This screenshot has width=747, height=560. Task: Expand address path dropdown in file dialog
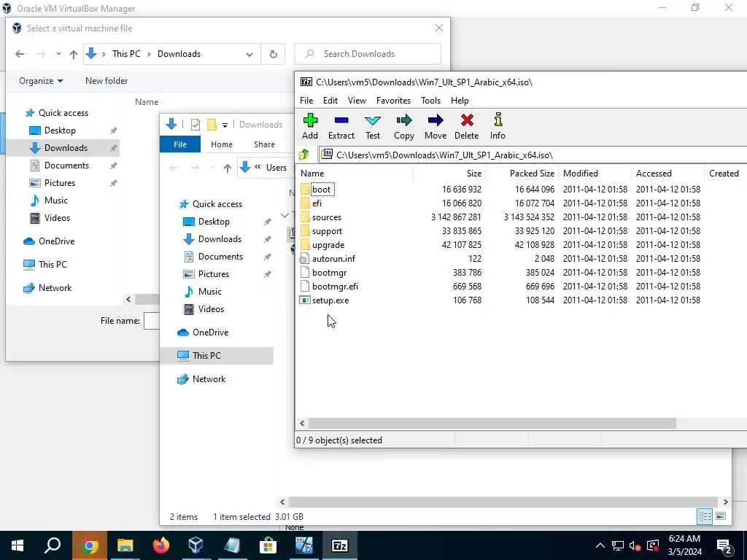(x=249, y=54)
